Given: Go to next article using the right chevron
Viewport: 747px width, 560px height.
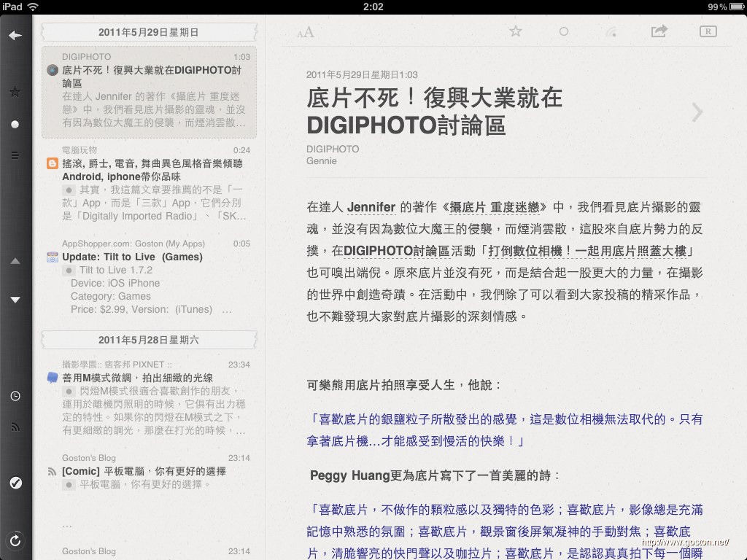Looking at the screenshot, I should tap(697, 112).
